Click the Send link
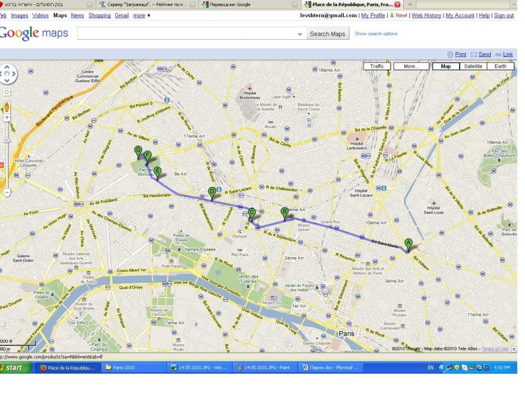Screen dimensions: 525x420 (485, 54)
